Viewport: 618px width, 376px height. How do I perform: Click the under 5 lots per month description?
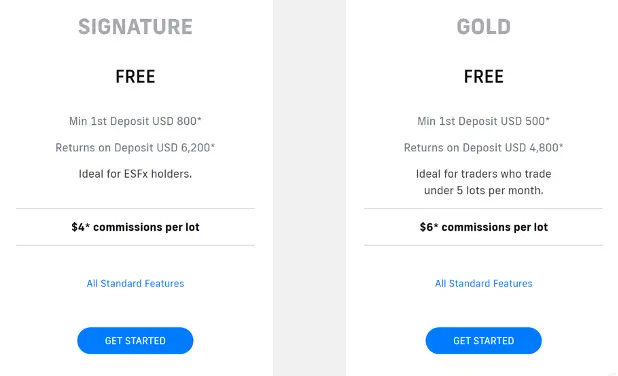pyautogui.click(x=484, y=190)
